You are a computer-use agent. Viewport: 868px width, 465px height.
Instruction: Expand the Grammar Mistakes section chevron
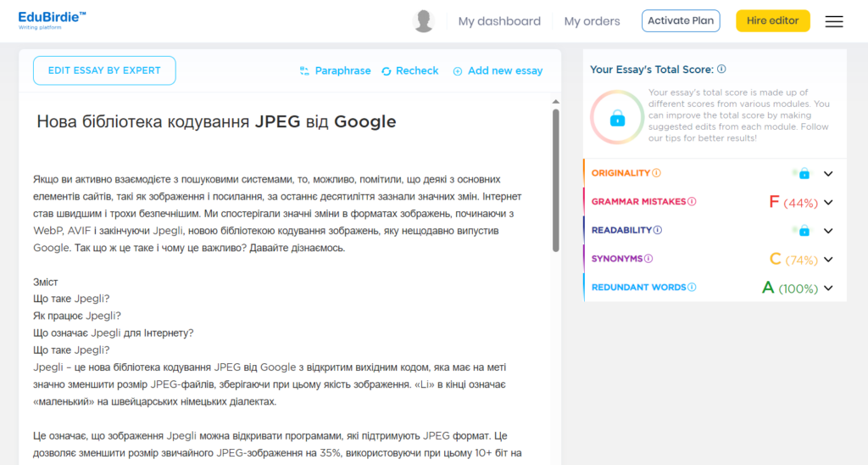coord(828,203)
